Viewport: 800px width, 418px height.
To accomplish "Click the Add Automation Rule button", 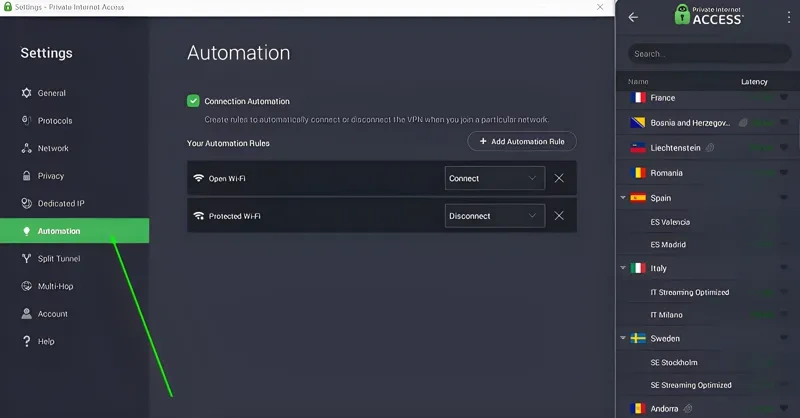I will click(x=521, y=141).
